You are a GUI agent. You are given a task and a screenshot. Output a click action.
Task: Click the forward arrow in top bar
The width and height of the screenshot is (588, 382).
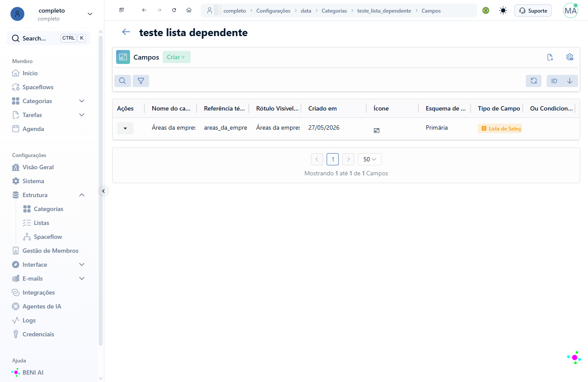point(159,10)
